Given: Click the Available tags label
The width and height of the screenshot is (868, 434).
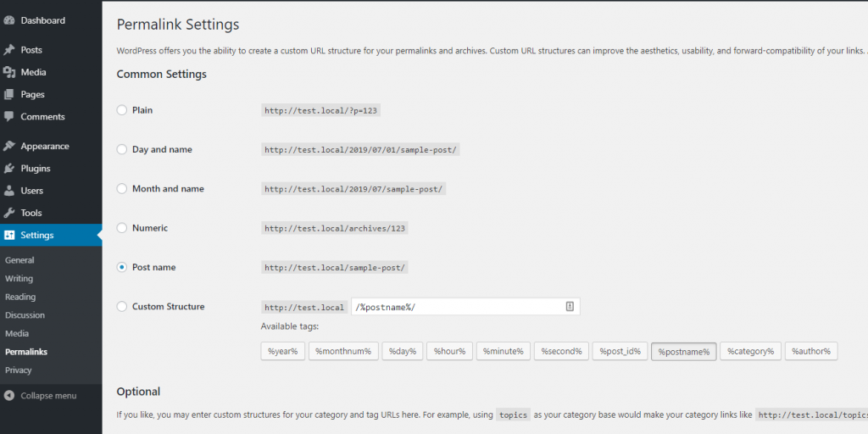Looking at the screenshot, I should click(x=290, y=326).
